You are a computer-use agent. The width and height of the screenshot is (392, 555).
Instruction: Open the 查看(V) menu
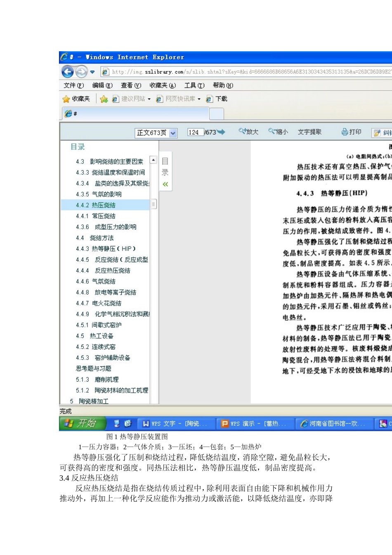(x=131, y=85)
